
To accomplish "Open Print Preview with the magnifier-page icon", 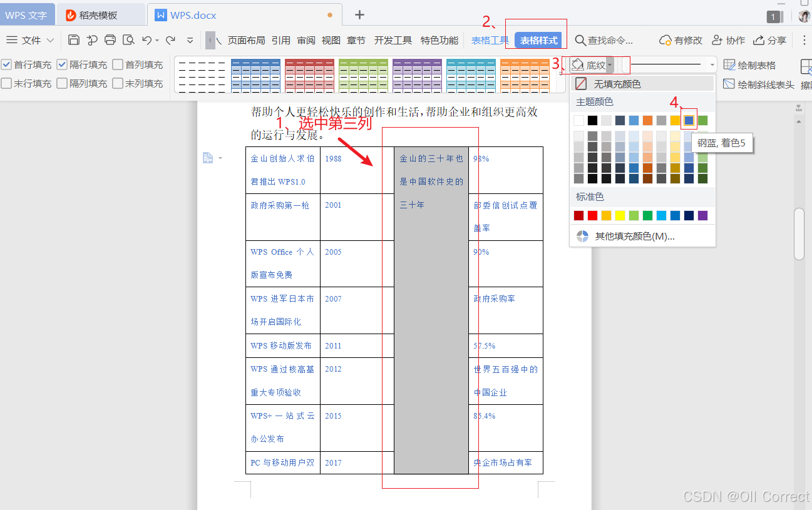I will click(x=128, y=40).
